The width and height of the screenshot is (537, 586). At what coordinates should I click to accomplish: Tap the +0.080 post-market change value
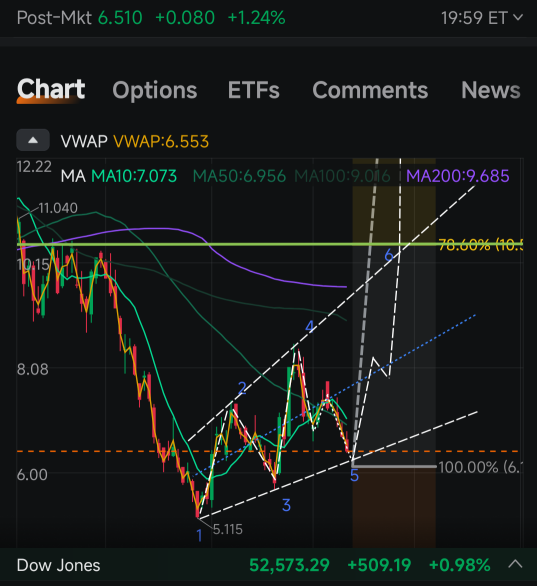185,18
